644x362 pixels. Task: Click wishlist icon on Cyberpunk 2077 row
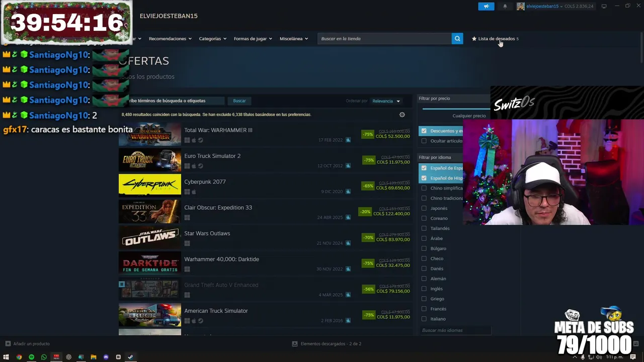[348, 192]
